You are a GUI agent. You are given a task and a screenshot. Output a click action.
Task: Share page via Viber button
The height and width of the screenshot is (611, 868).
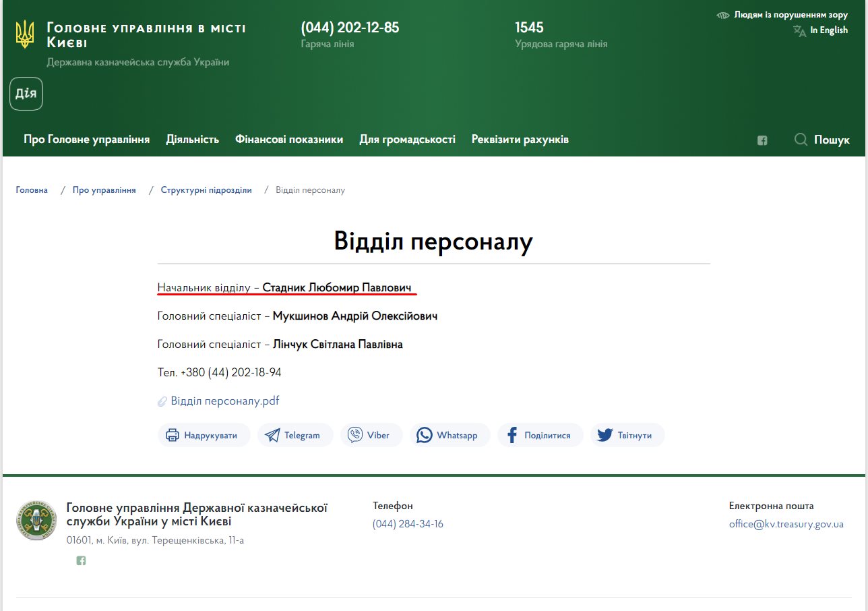click(370, 435)
